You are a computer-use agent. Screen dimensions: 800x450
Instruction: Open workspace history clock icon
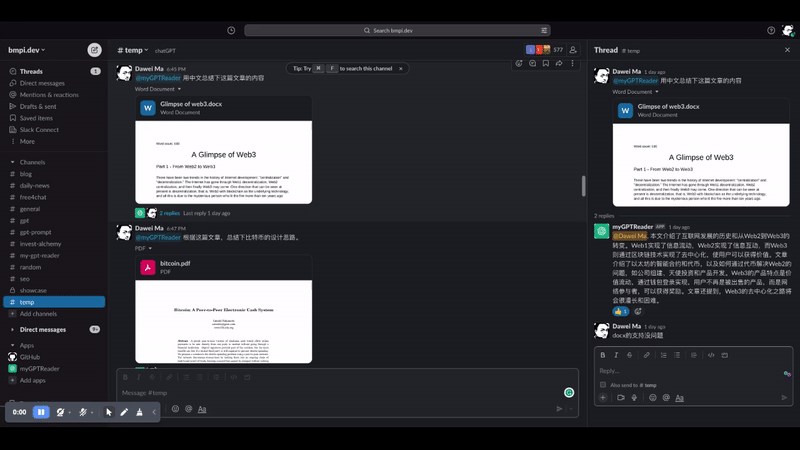[x=231, y=31]
